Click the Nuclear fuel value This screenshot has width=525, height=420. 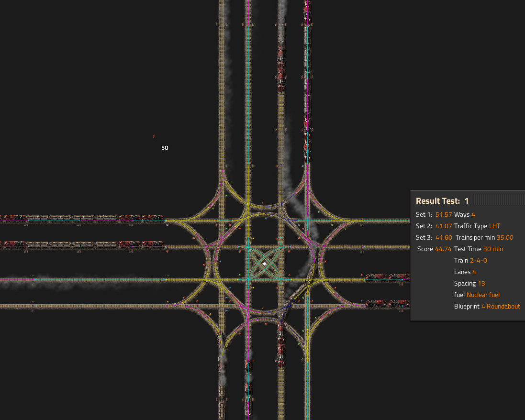483,295
